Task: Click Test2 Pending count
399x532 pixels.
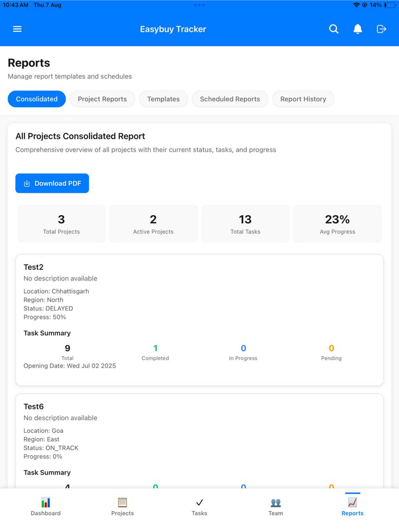Action: tap(331, 348)
